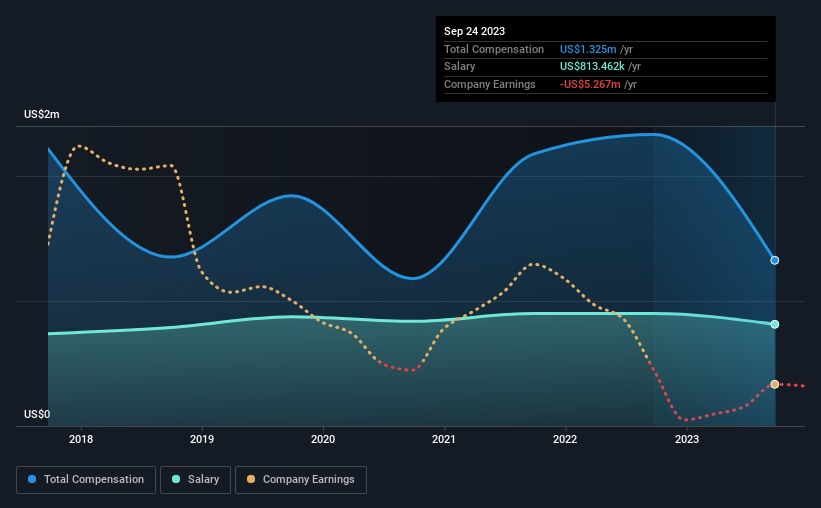
Task: Toggle the Salary legend button
Action: tap(195, 480)
